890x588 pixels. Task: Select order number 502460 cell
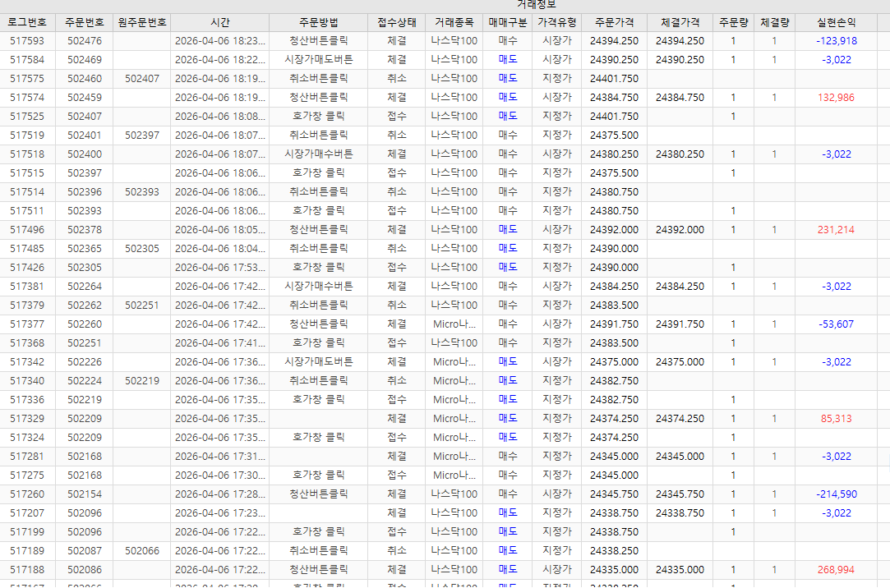[85, 78]
